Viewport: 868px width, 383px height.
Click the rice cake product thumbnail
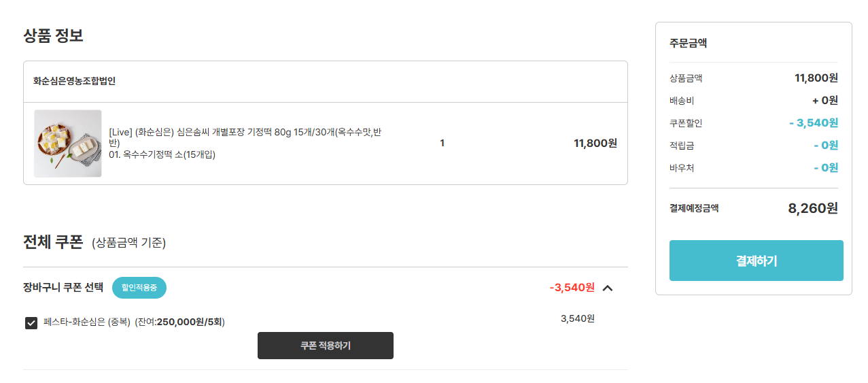click(68, 144)
